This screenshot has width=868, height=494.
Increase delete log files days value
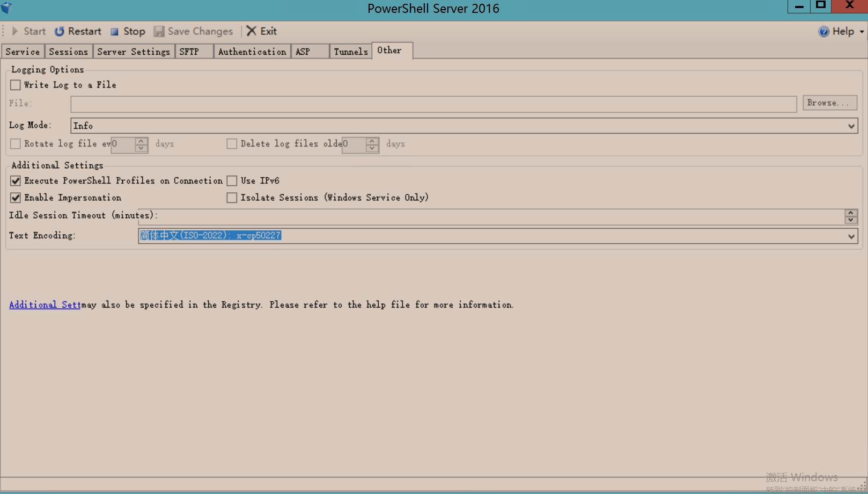372,141
